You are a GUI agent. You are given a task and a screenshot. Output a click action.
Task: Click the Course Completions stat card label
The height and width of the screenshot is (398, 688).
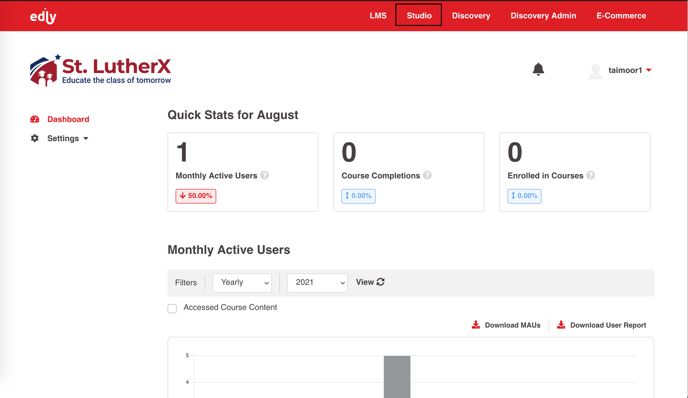click(380, 176)
